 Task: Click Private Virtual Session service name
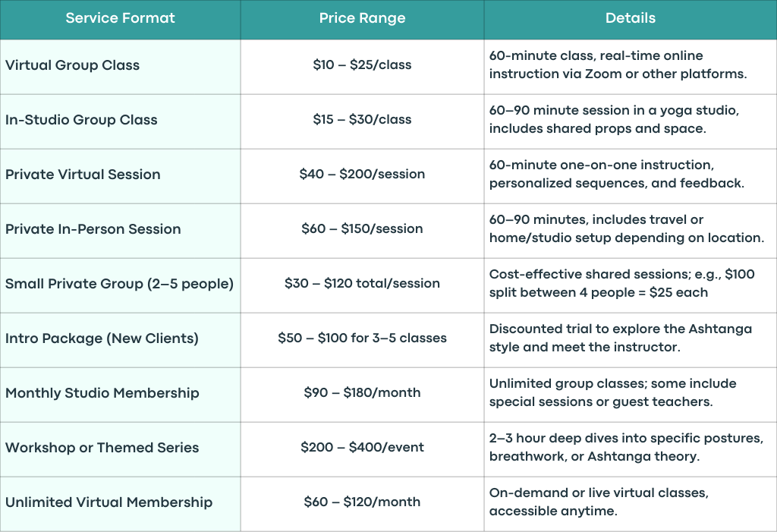click(x=83, y=174)
